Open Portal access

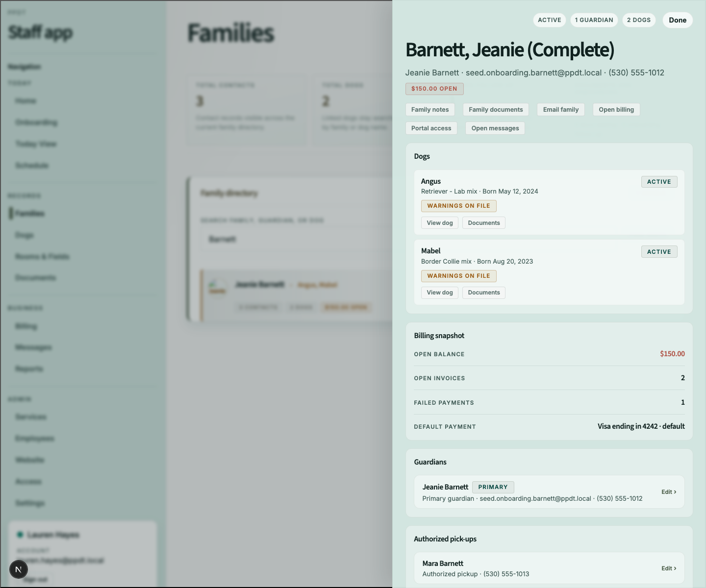pyautogui.click(x=431, y=128)
